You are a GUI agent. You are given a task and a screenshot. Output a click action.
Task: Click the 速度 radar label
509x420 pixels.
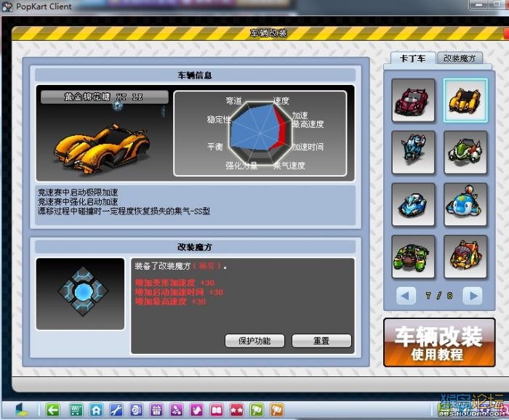pos(281,101)
